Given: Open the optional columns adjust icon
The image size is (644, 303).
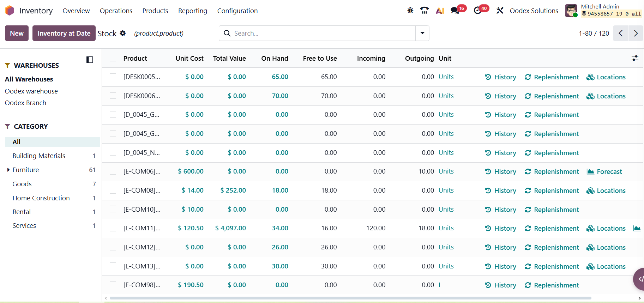Looking at the screenshot, I should (x=635, y=58).
